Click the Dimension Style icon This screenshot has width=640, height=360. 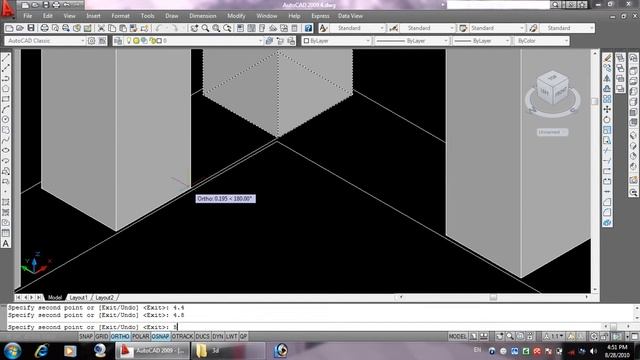[x=393, y=28]
